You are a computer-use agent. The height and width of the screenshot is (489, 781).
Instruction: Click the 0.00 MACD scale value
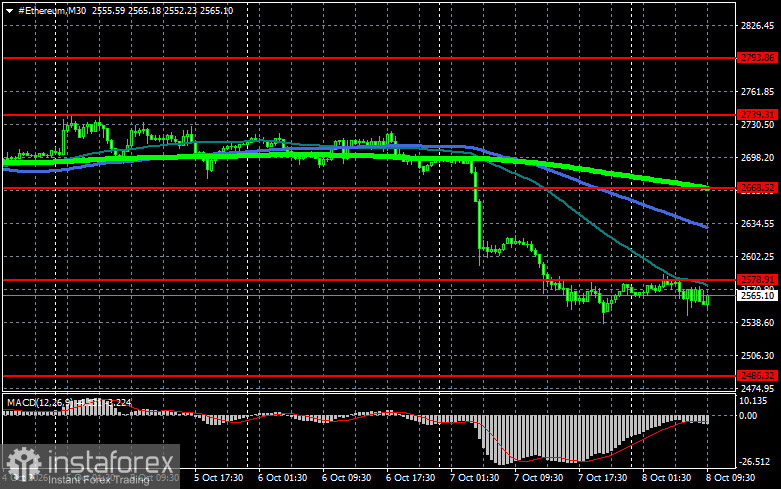[749, 416]
